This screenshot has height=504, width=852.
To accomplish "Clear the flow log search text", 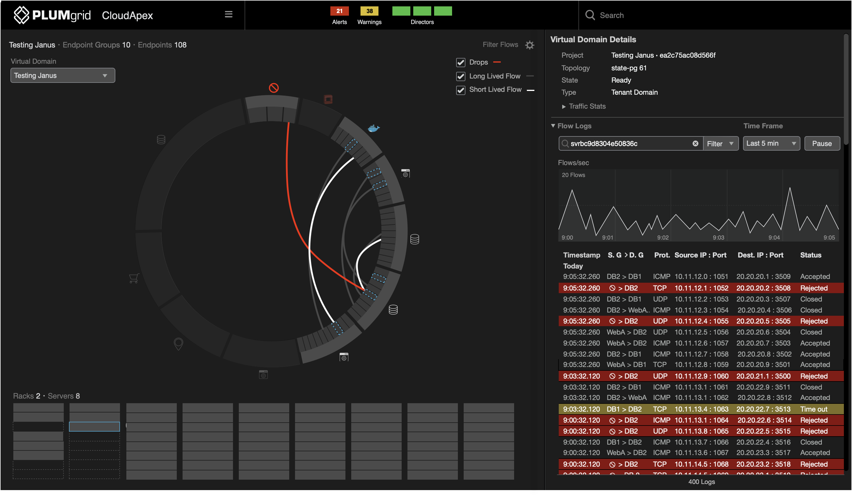I will point(695,144).
